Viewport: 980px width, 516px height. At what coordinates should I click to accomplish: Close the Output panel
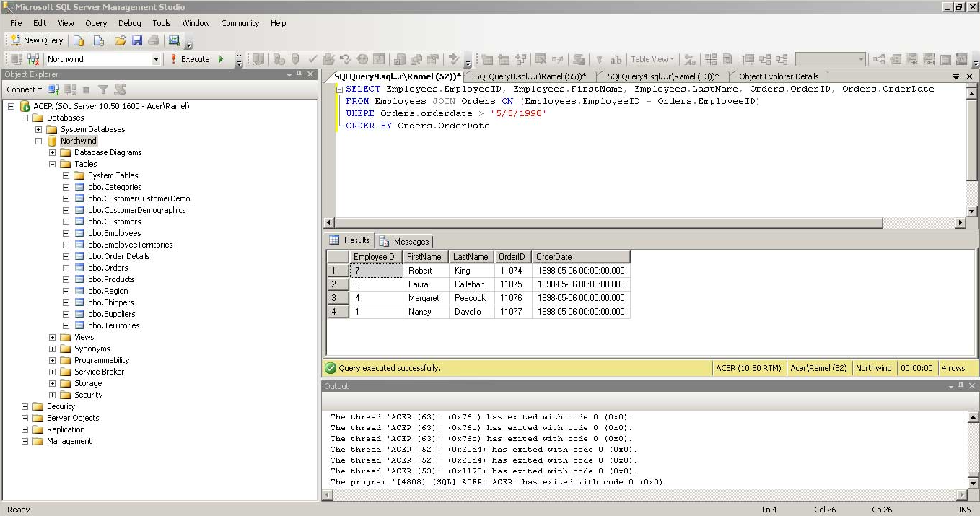click(972, 386)
